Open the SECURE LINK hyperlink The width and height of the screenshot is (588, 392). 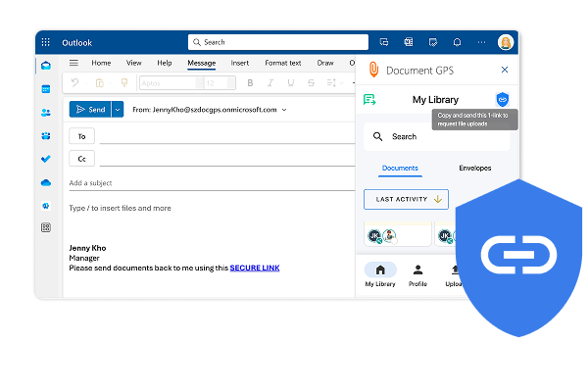255,268
